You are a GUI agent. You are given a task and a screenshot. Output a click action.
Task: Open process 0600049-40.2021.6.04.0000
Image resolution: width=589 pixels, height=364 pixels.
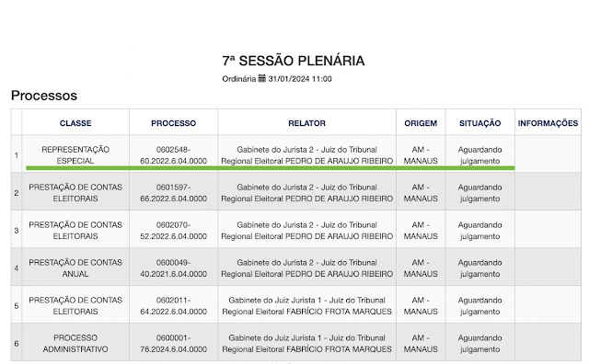(x=174, y=267)
